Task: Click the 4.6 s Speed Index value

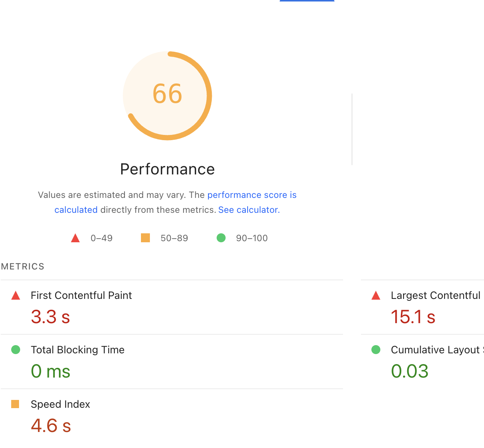Action: [51, 426]
